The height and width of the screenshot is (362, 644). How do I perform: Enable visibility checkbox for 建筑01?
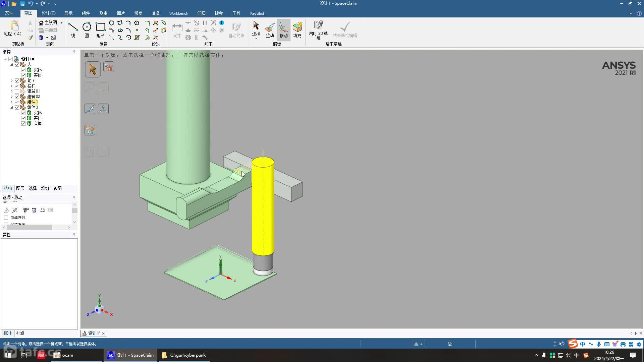[17, 91]
